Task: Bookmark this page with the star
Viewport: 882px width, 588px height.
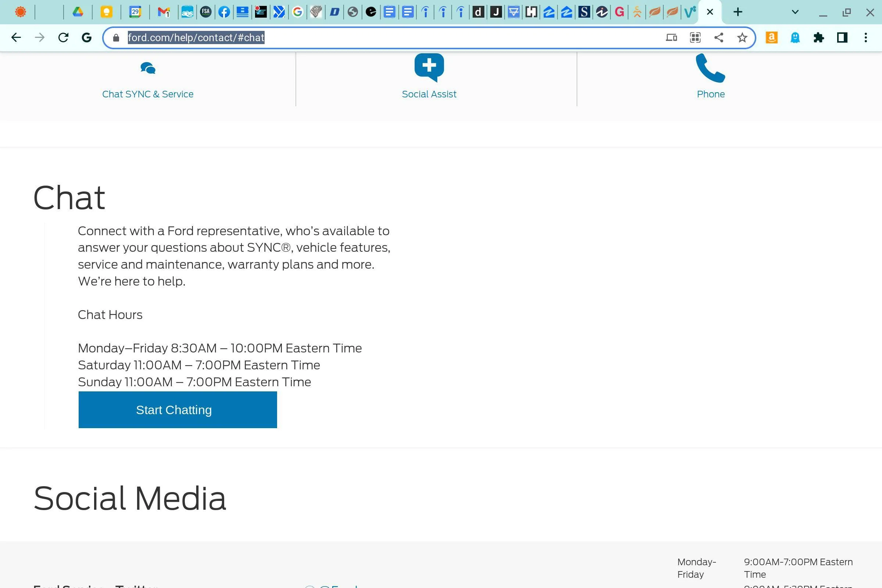Action: tap(742, 37)
